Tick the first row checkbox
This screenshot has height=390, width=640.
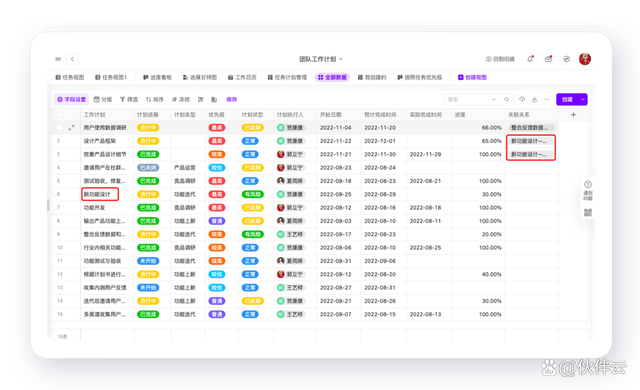tap(59, 128)
